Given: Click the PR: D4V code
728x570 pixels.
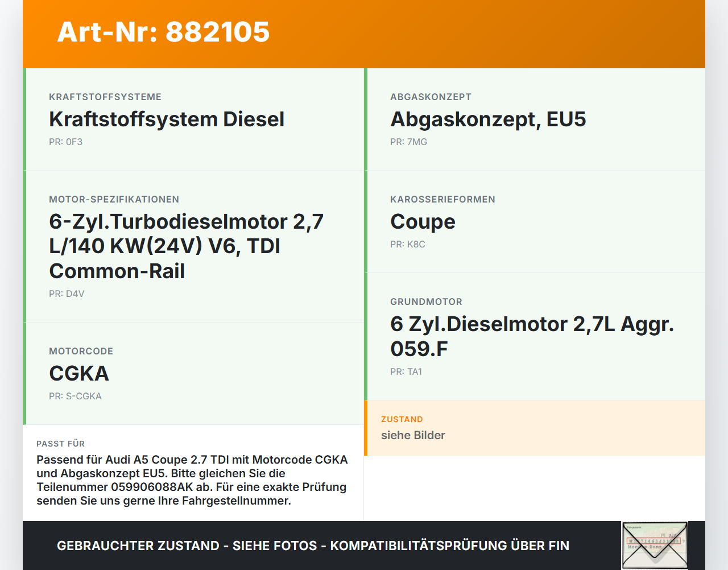Looking at the screenshot, I should coord(67,294).
